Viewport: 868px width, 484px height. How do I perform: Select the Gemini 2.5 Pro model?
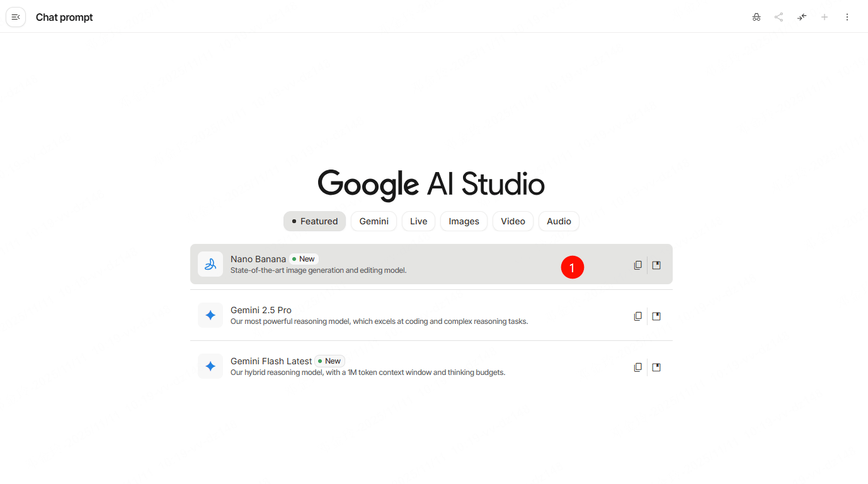378,315
